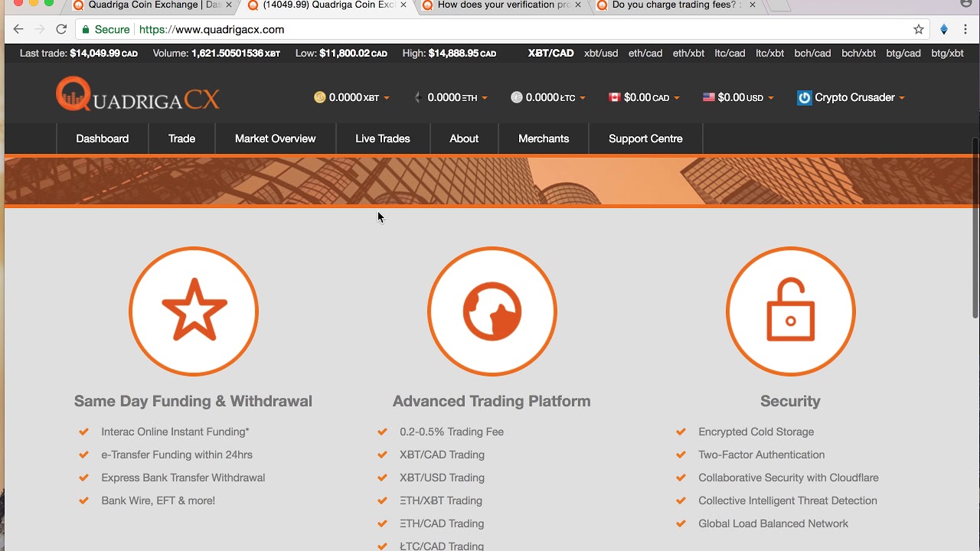Open the About nav item

[x=464, y=139]
